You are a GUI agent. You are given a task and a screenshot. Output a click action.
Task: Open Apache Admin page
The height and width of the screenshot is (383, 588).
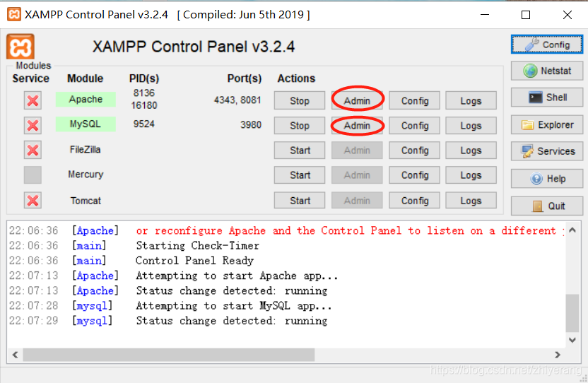pyautogui.click(x=357, y=100)
